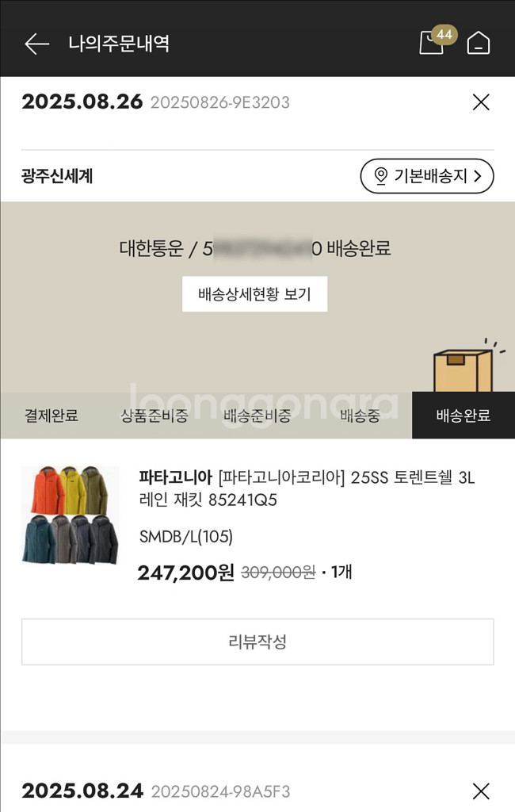
Task: Open the Patagonia rain jacket thumbnail
Action: (x=70, y=515)
